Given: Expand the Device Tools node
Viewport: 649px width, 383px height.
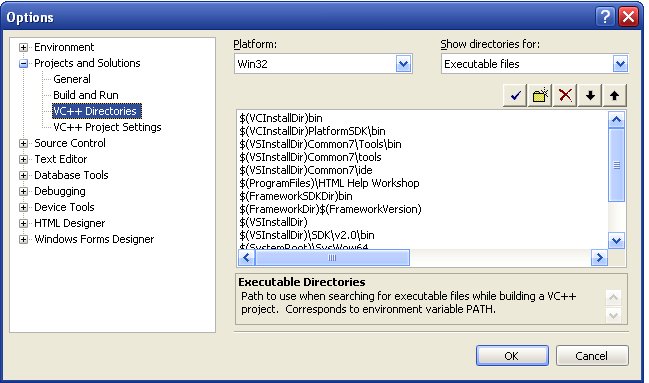Looking at the screenshot, I should (24, 207).
